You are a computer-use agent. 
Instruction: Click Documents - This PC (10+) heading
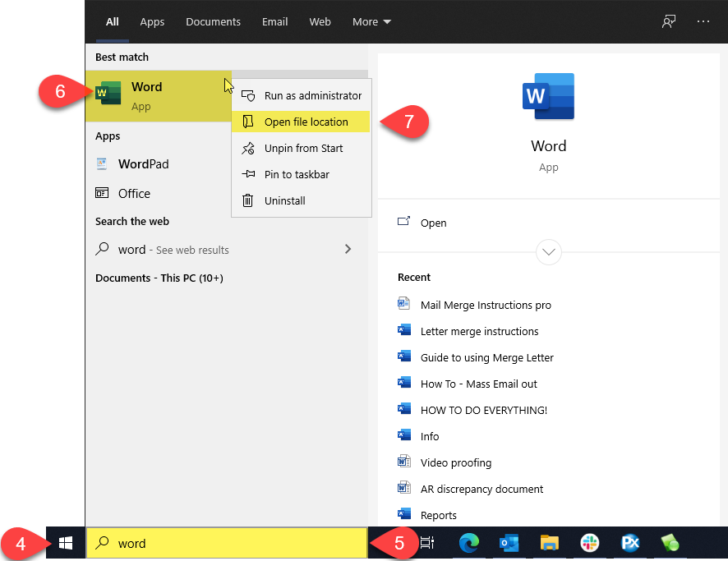click(x=159, y=278)
